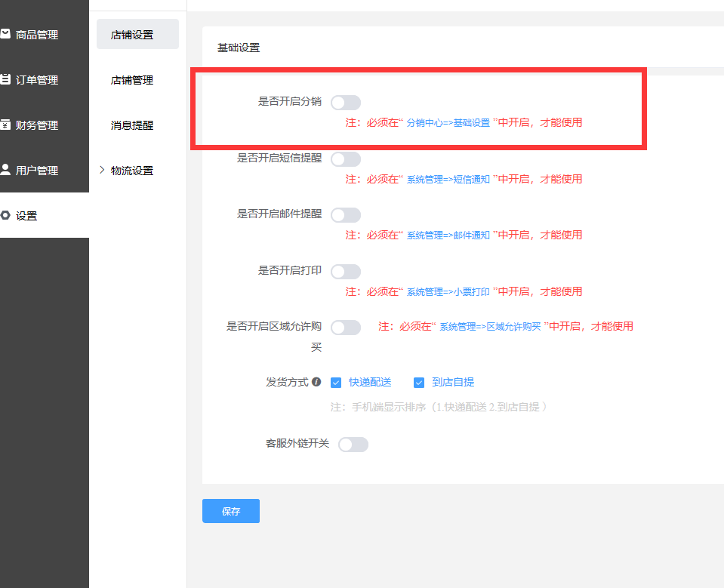The image size is (724, 588).
Task: Enable 是否开启区域允许购买 switch
Action: [346, 328]
